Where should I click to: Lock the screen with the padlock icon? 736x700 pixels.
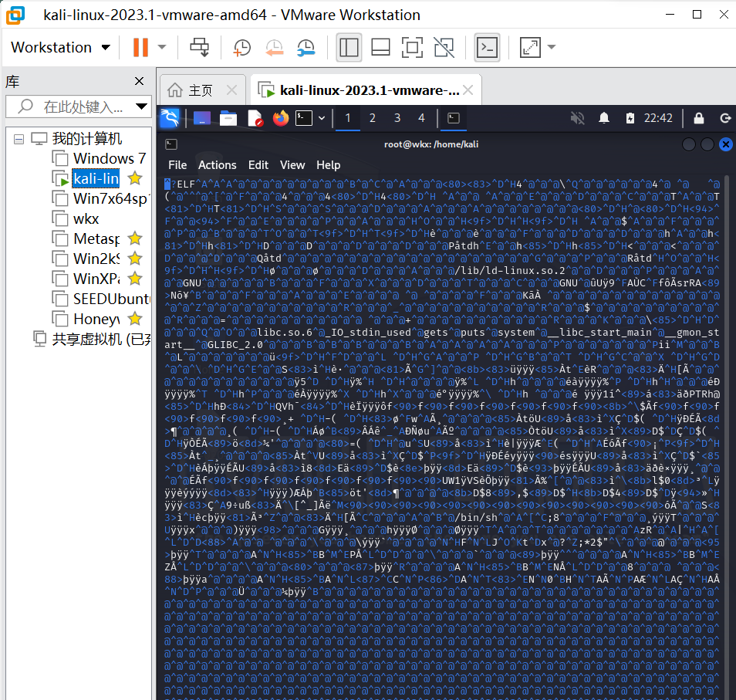point(699,118)
